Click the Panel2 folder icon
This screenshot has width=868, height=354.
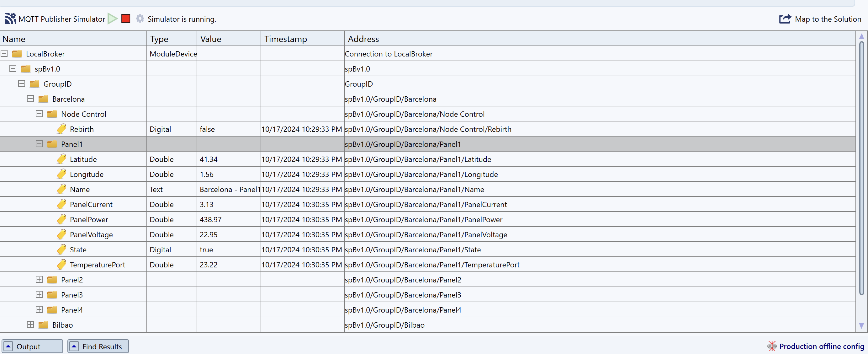coord(52,280)
